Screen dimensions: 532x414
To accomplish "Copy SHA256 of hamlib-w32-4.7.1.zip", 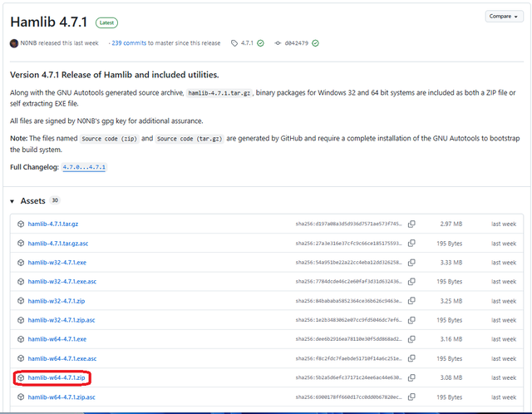I will [411, 301].
